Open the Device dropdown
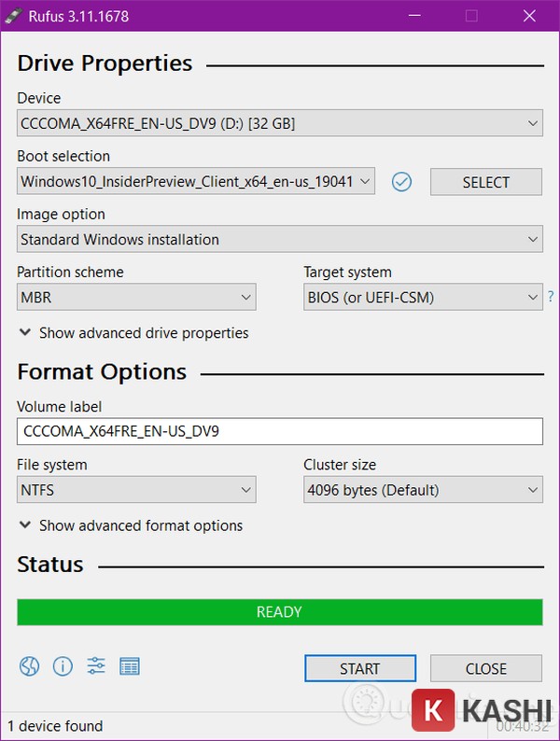This screenshot has height=741, width=560. coord(279,123)
